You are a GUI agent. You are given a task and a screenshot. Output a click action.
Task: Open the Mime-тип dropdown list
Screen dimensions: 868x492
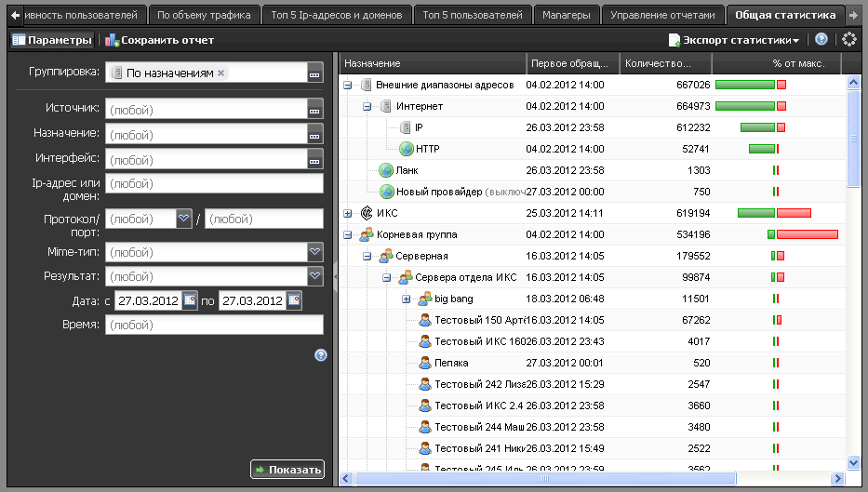315,251
